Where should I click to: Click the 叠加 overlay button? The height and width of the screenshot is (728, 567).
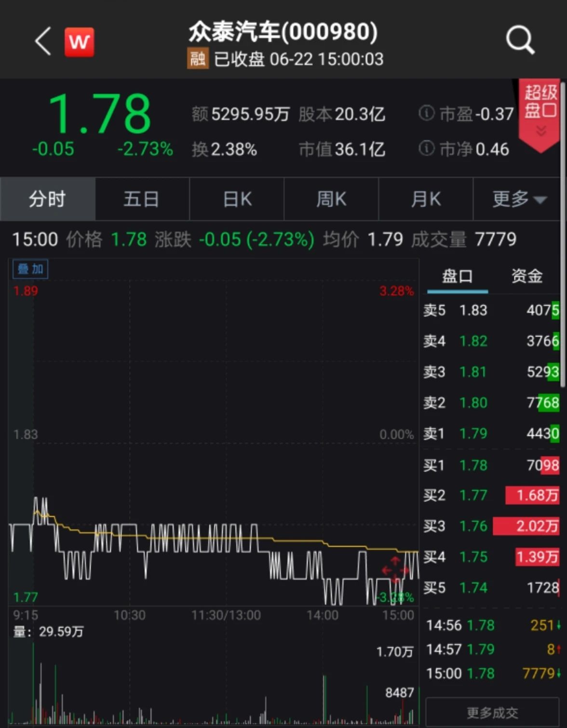click(30, 269)
